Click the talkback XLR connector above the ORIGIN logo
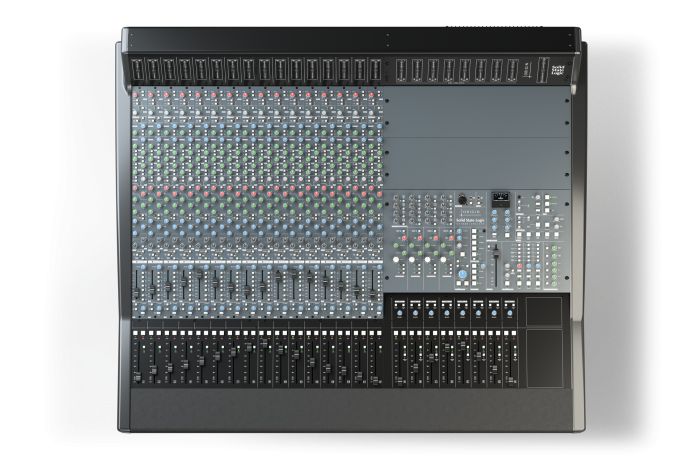Viewport: 700px width, 466px height. (x=463, y=200)
